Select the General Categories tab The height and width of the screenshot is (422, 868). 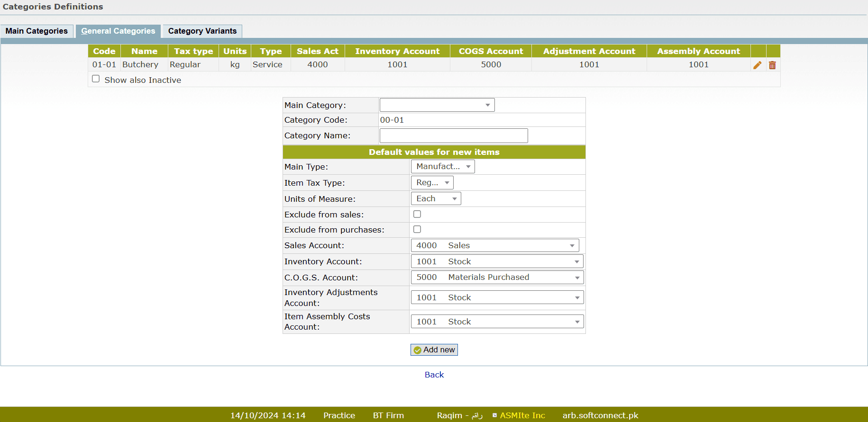click(118, 31)
